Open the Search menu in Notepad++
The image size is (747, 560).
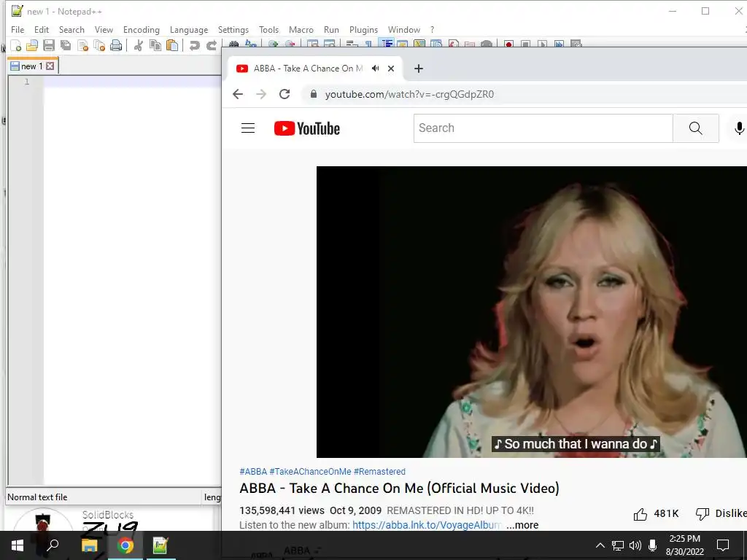click(x=71, y=29)
